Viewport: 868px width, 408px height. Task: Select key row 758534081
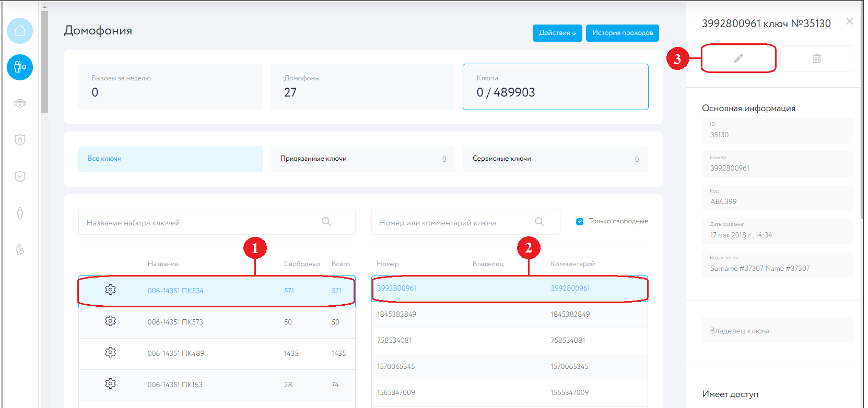coord(510,341)
